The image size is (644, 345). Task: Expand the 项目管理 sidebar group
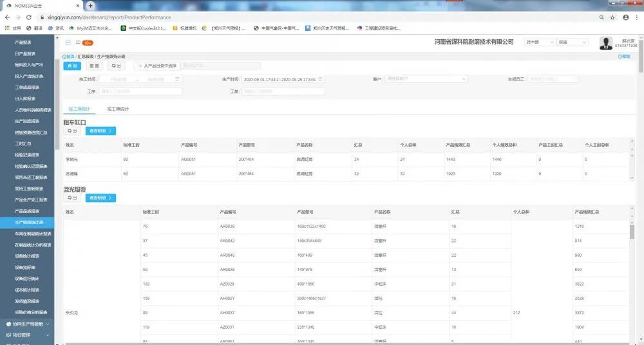[27, 335]
